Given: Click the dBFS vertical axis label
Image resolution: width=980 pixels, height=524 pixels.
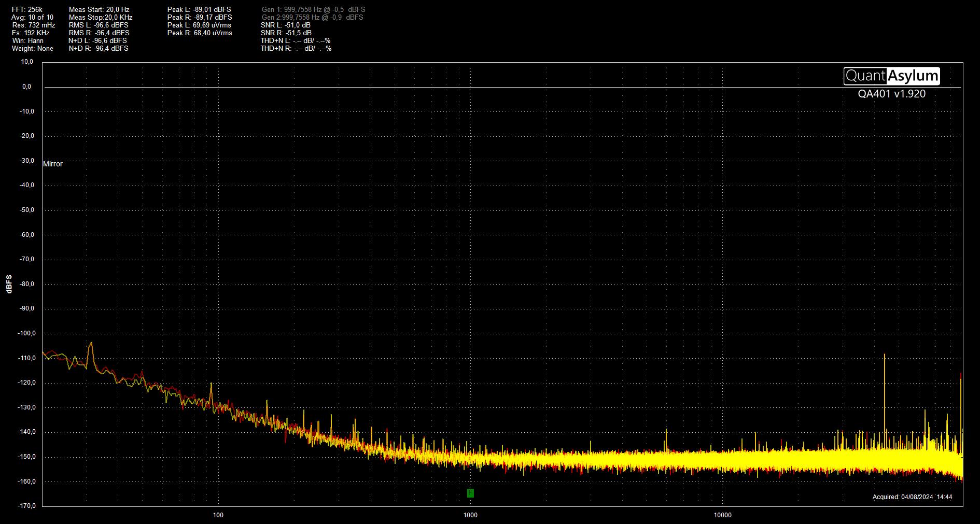Looking at the screenshot, I should point(9,284).
